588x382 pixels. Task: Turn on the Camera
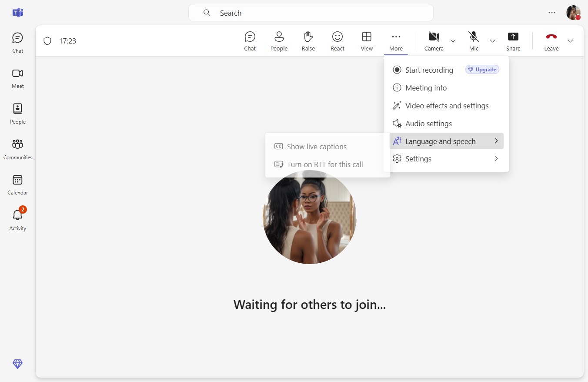click(x=434, y=41)
